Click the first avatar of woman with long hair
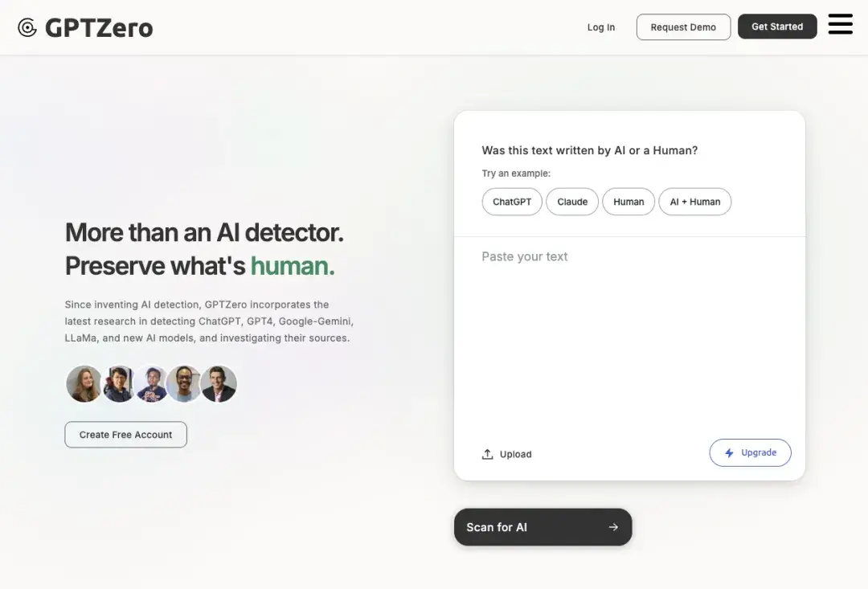Image resolution: width=868 pixels, height=589 pixels. pyautogui.click(x=84, y=383)
